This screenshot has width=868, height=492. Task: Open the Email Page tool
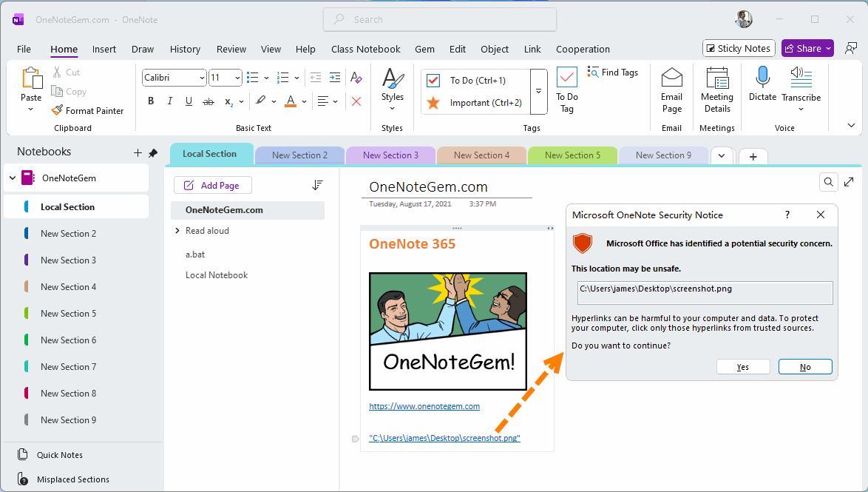[x=671, y=76]
